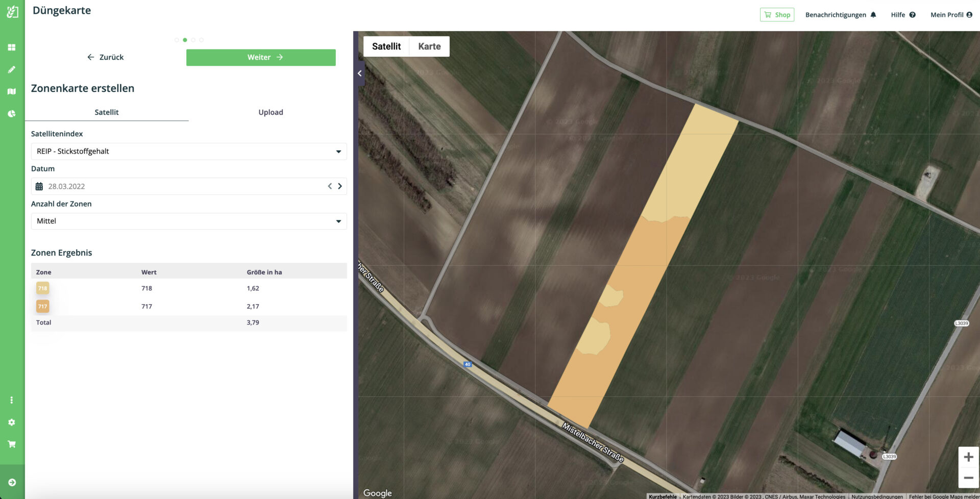
Task: Click the 1,62 size value
Action: [253, 288]
